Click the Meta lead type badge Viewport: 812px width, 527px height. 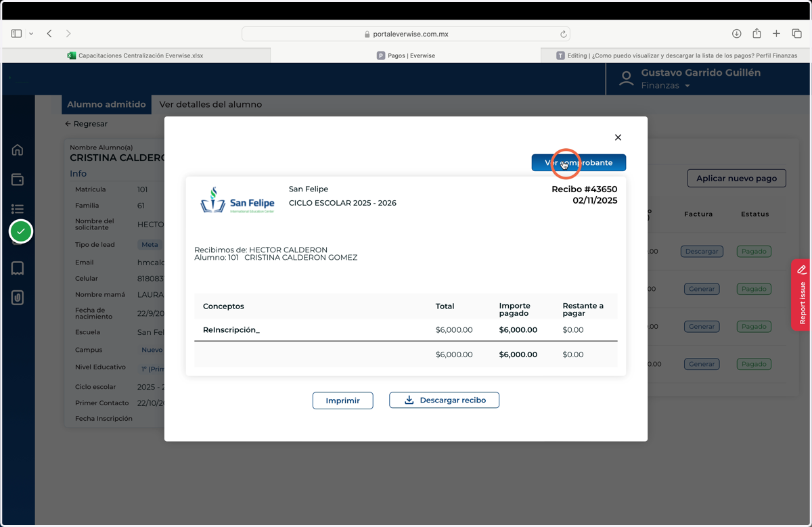point(150,245)
